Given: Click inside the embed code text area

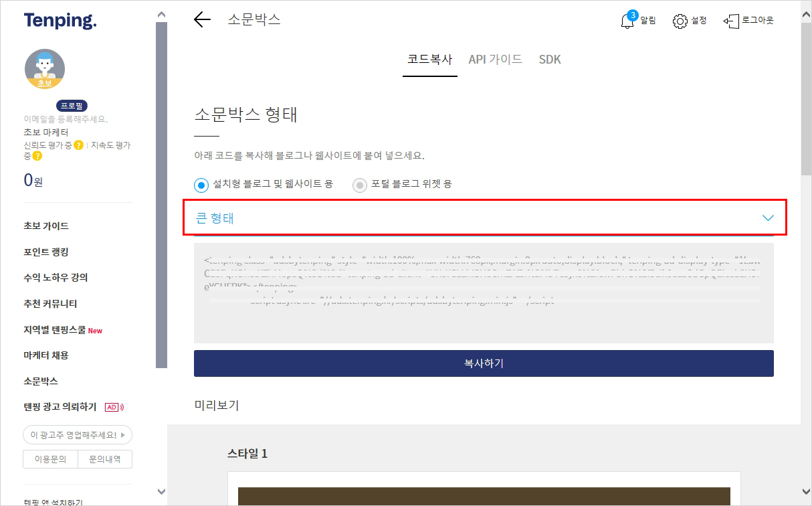Looking at the screenshot, I should 484,293.
